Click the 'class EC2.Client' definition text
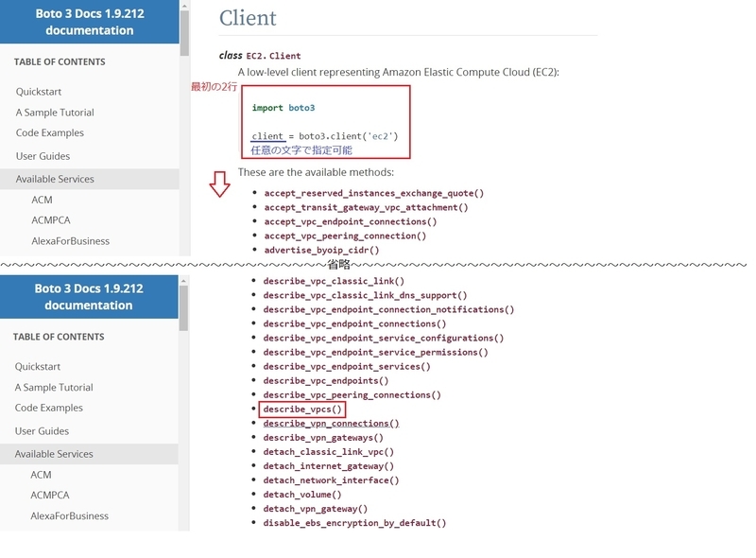756x558 pixels. (x=260, y=56)
